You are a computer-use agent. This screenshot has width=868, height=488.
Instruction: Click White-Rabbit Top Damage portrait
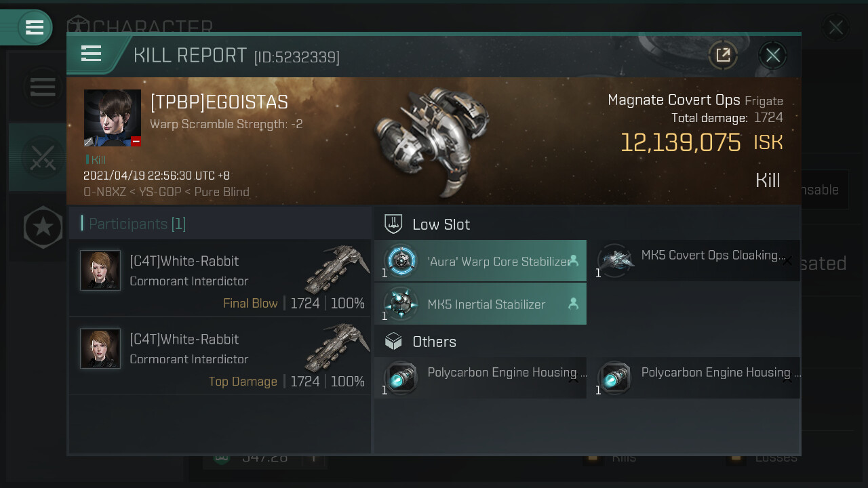(100, 348)
